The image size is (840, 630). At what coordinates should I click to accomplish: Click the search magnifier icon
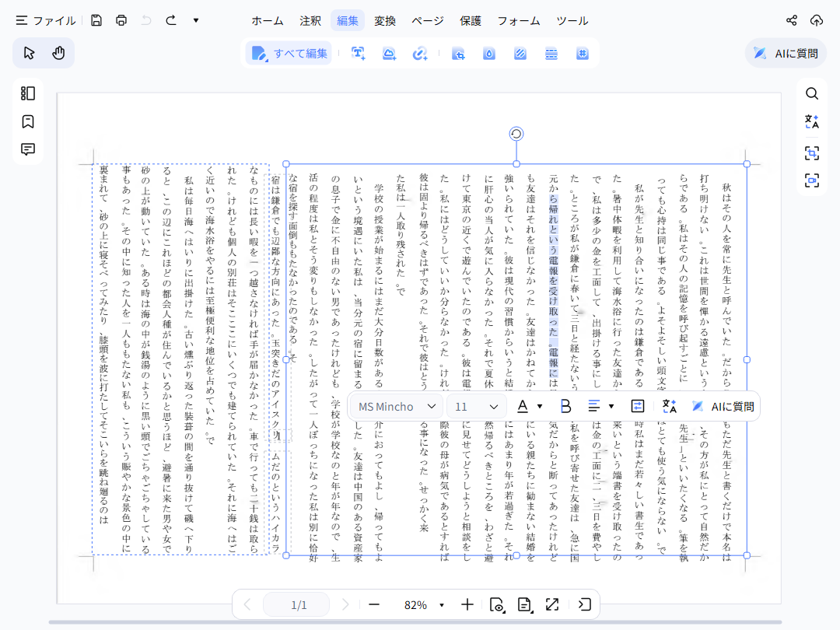pos(811,94)
